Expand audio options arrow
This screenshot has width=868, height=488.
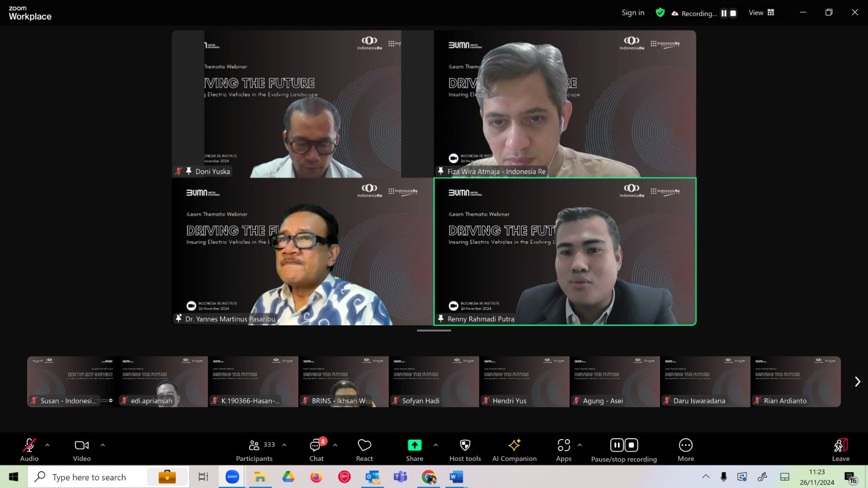click(x=47, y=445)
